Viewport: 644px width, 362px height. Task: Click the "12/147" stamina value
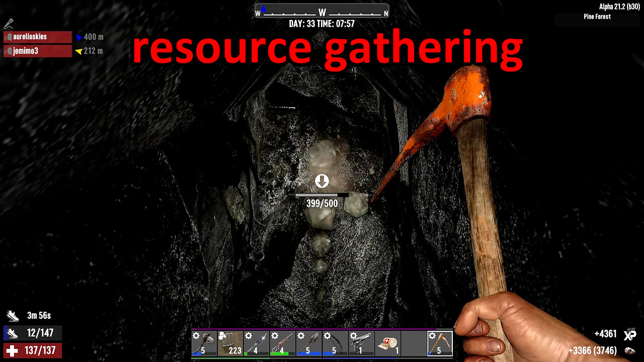[x=40, y=333]
